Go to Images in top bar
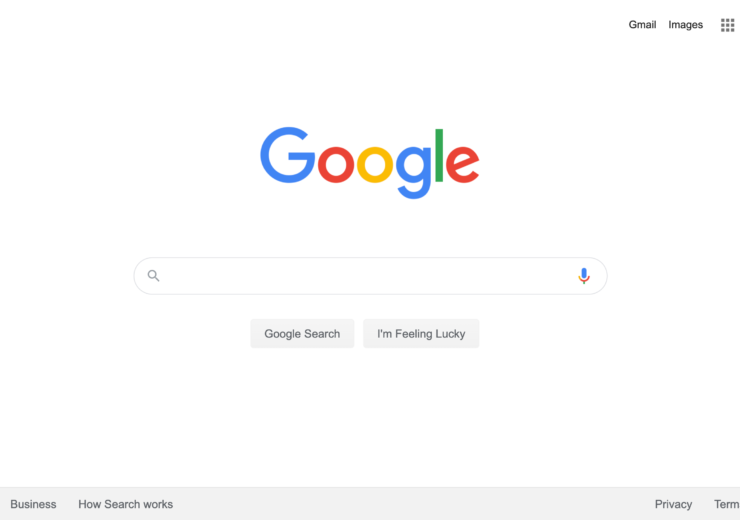 (685, 25)
